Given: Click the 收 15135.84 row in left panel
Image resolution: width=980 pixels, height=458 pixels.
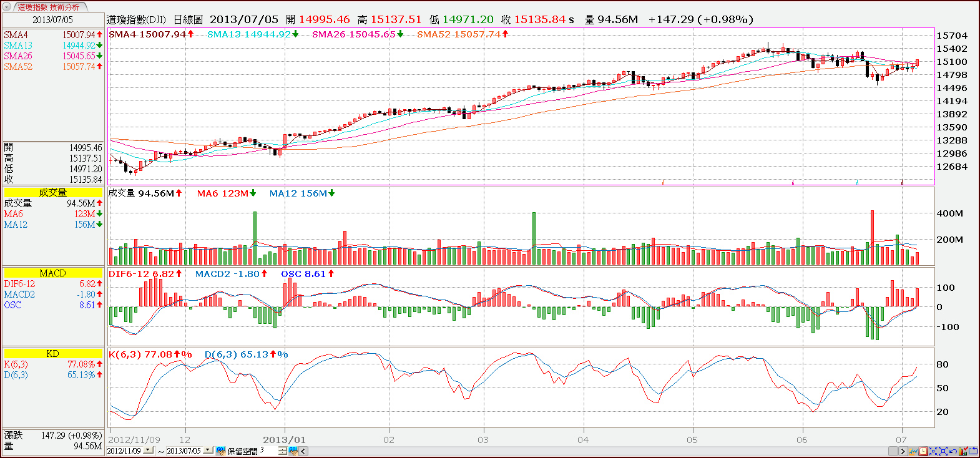Looking at the screenshot, I should tap(52, 180).
